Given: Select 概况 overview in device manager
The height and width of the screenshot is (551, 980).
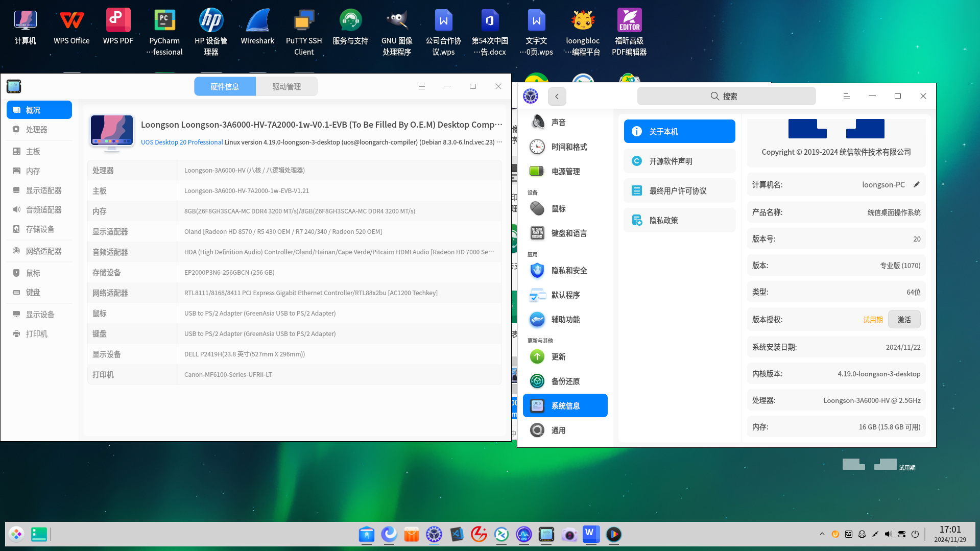Looking at the screenshot, I should [x=39, y=110].
